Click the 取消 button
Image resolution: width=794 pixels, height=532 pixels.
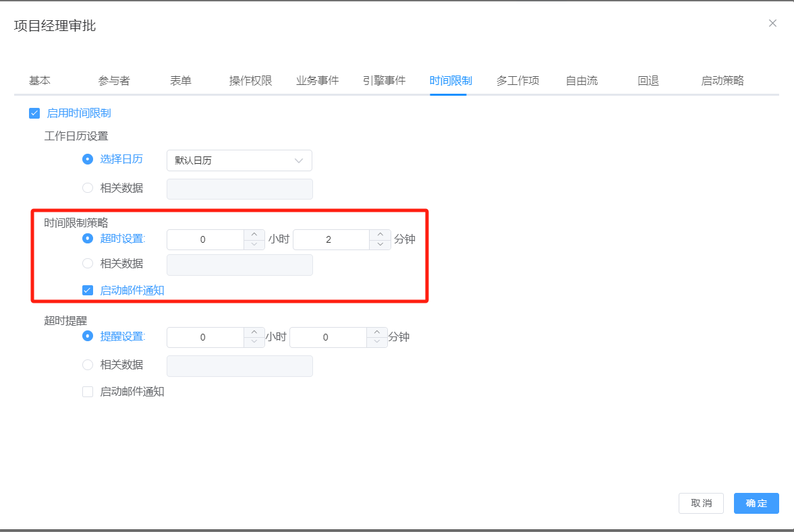pos(701,504)
